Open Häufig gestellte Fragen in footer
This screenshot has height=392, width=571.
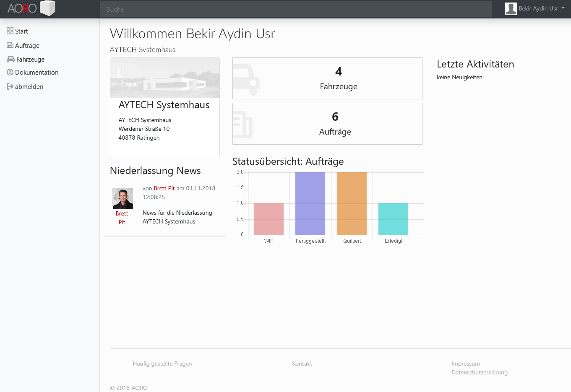(162, 363)
